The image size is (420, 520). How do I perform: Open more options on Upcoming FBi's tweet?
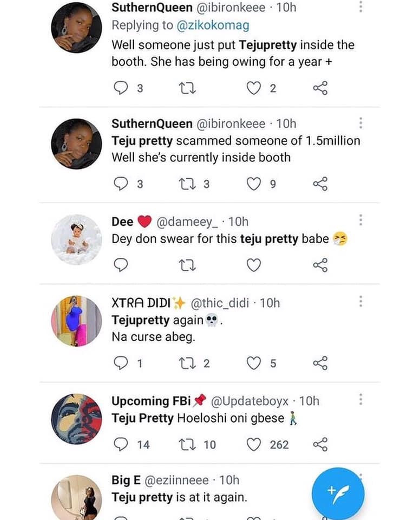(x=360, y=400)
